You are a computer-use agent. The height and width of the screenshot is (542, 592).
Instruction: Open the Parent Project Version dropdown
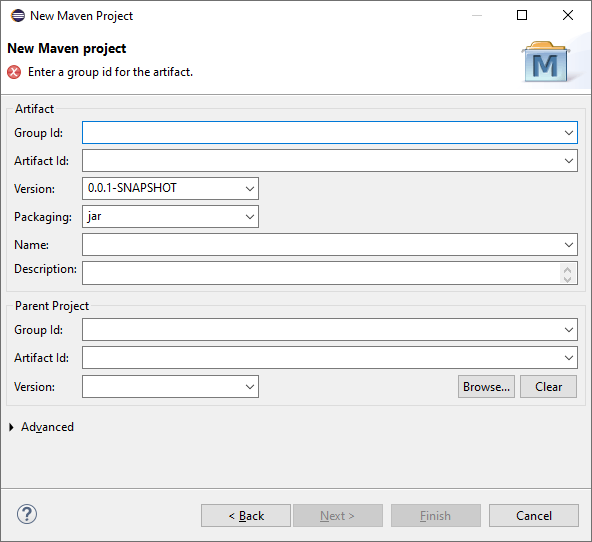click(250, 386)
